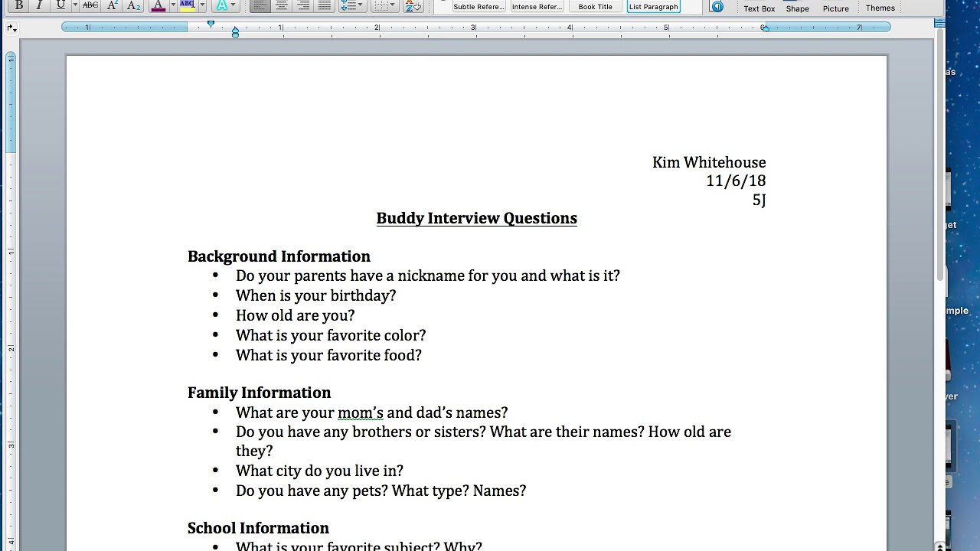Open font color dropdown arrow
Image resolution: width=980 pixels, height=551 pixels.
[173, 5]
